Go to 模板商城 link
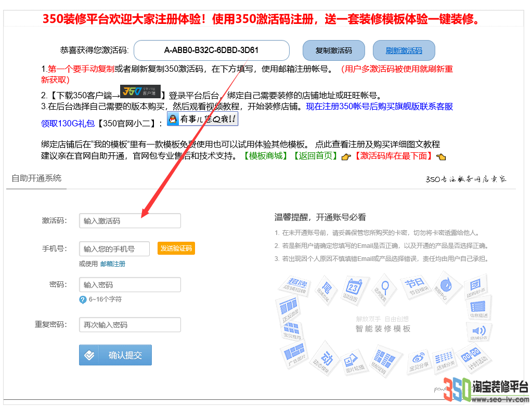Image resolution: width=532 pixels, height=406 pixels. pyautogui.click(x=266, y=156)
